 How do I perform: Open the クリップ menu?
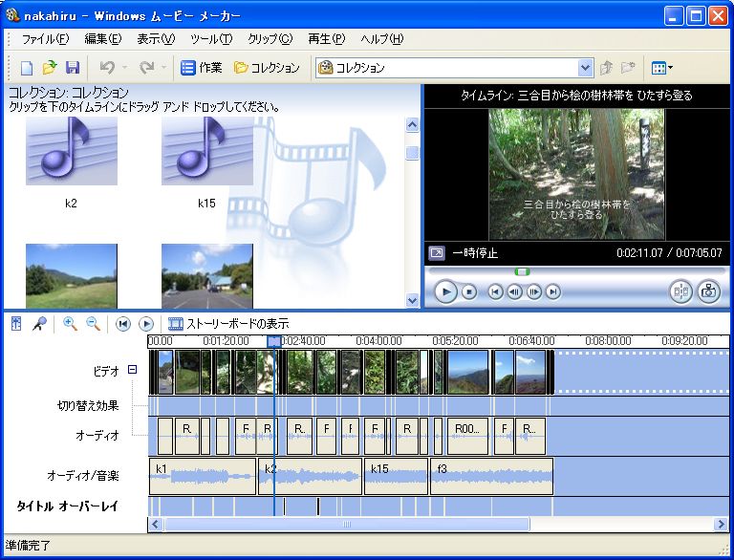click(x=270, y=39)
